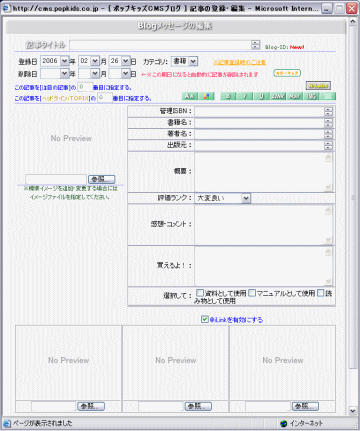
Task: Click the Aa font size toolbar button
Action: [x=190, y=96]
